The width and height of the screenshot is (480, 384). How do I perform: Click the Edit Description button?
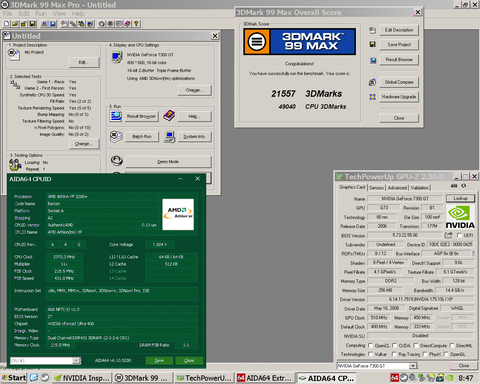(x=399, y=30)
